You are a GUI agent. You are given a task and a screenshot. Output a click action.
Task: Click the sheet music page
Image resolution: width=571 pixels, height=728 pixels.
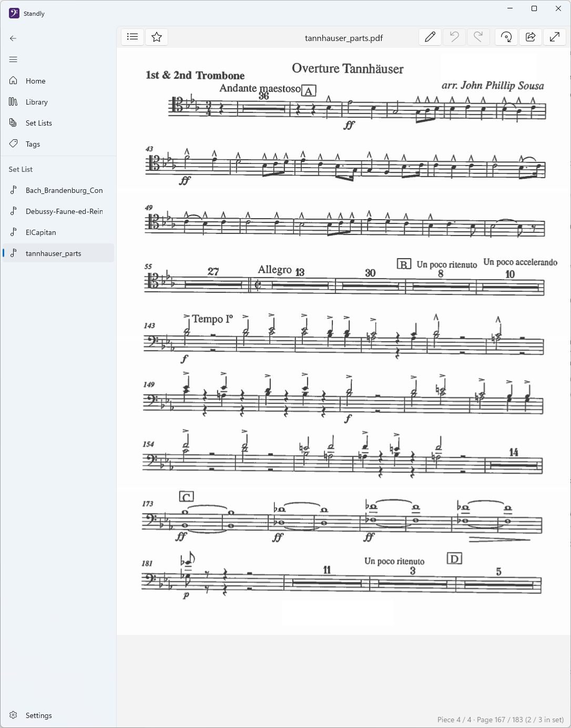tap(342, 342)
